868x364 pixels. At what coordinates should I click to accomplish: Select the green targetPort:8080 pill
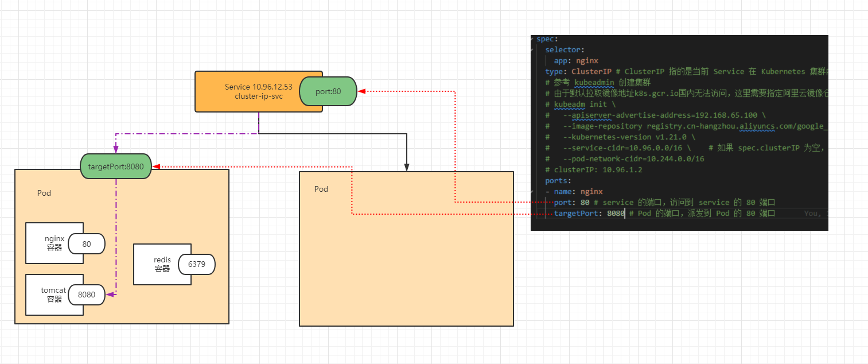coord(116,166)
